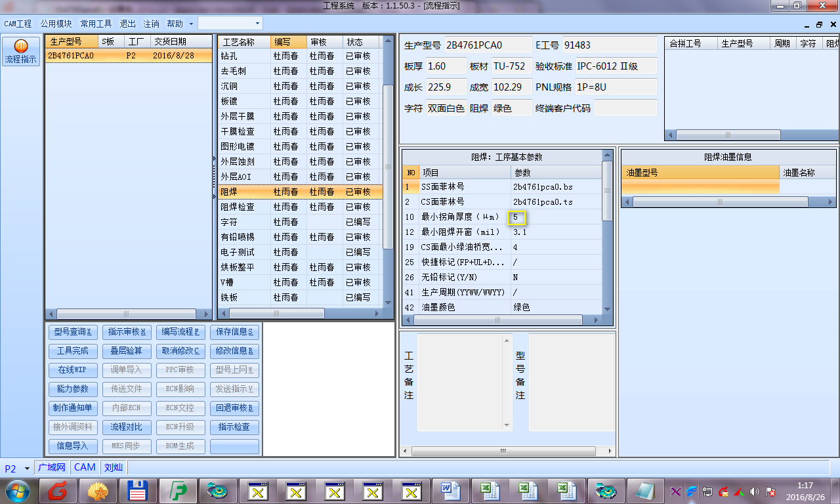840x504 pixels.
Task: Click the E工号 field showing 91483
Action: [610, 45]
